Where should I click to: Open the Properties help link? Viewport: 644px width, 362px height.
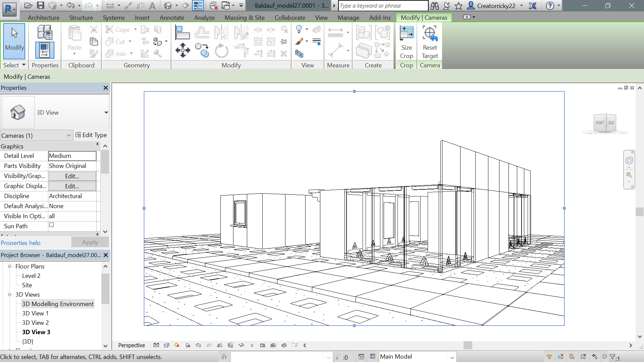pyautogui.click(x=20, y=243)
